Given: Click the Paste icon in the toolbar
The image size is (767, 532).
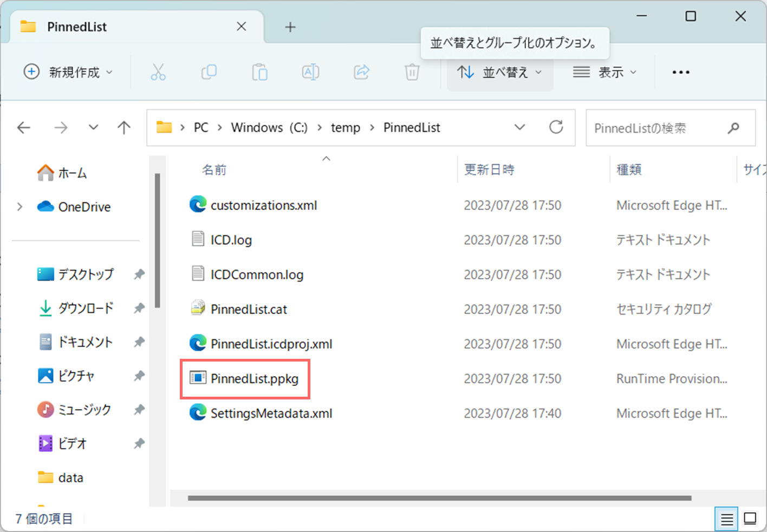Looking at the screenshot, I should (259, 71).
